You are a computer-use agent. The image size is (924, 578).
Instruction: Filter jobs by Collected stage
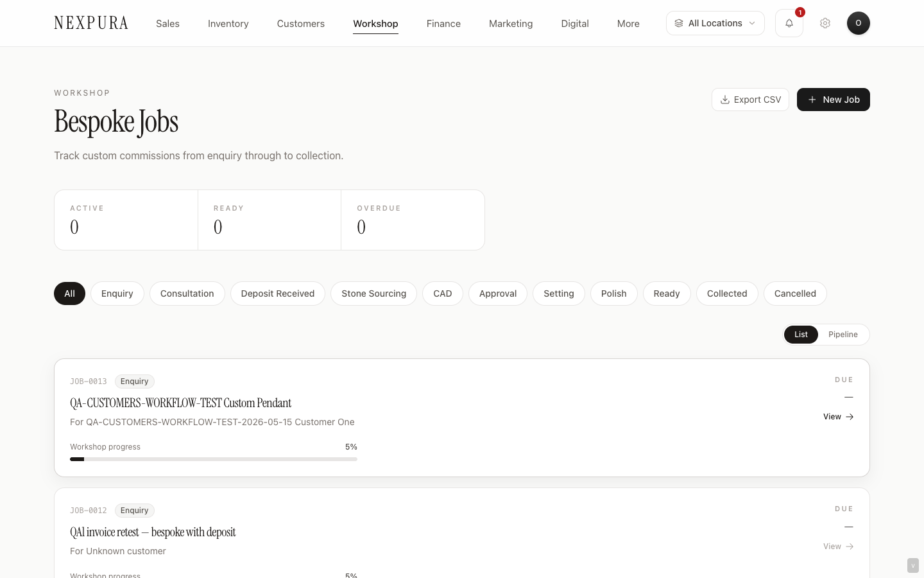[x=727, y=293]
